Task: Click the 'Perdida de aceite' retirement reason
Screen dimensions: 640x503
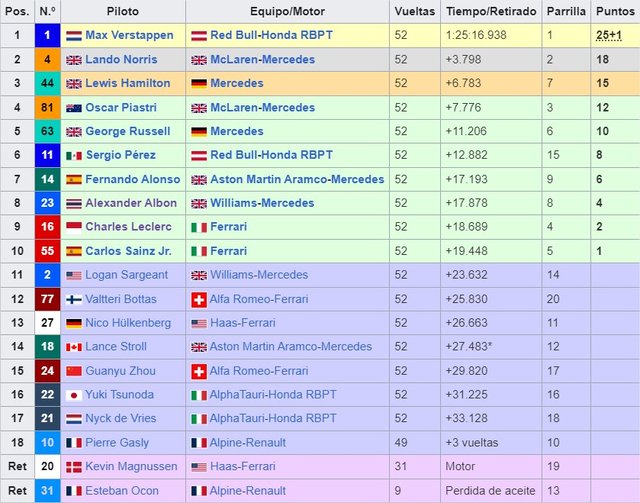Action: pos(490,491)
